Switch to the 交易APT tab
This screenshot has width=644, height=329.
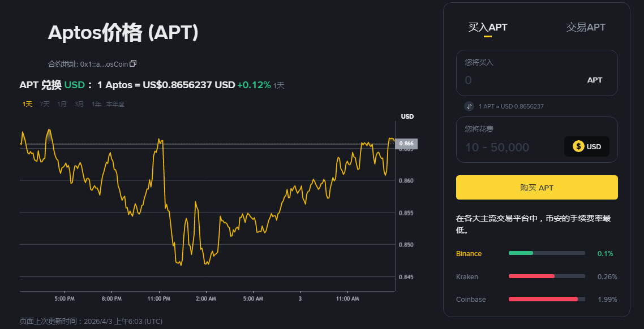tap(586, 27)
